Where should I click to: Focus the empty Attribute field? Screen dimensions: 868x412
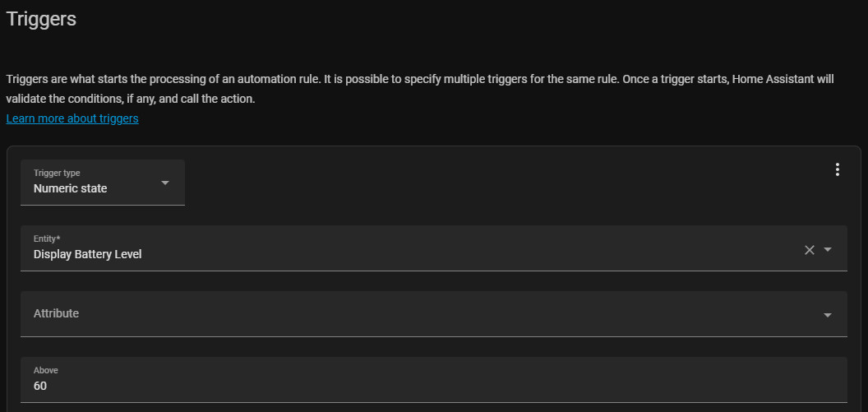pos(411,314)
